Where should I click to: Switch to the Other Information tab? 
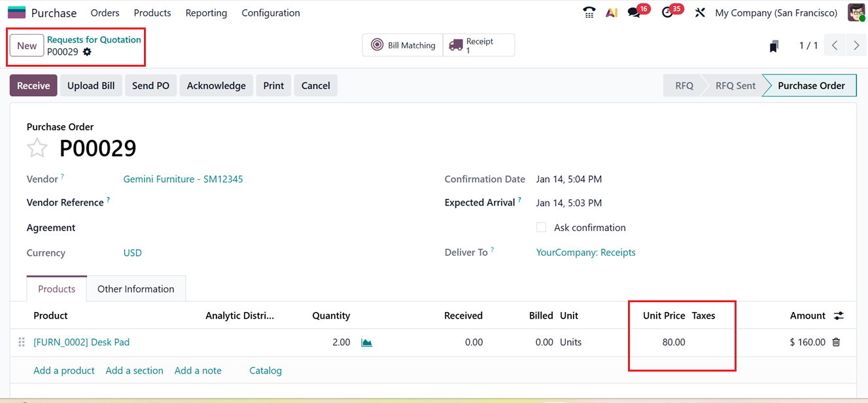[135, 289]
